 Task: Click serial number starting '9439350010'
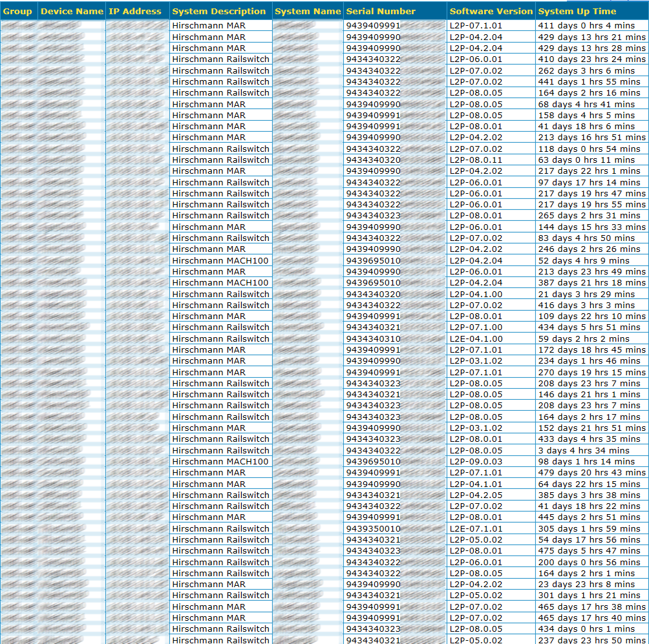pos(374,528)
